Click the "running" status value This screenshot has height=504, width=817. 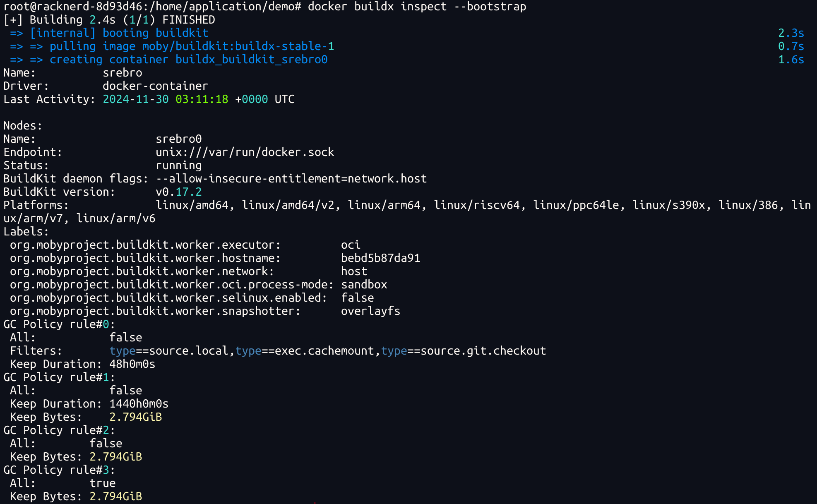click(x=178, y=166)
